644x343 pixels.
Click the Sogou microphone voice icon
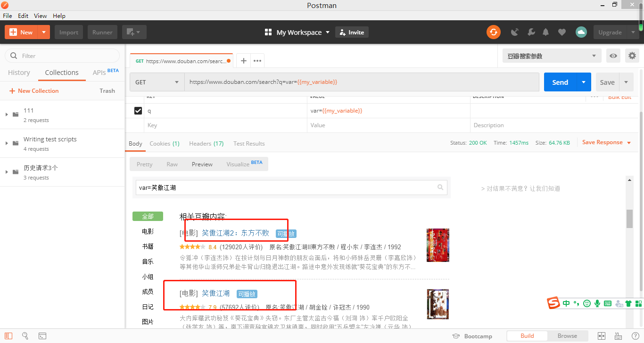[x=597, y=303]
